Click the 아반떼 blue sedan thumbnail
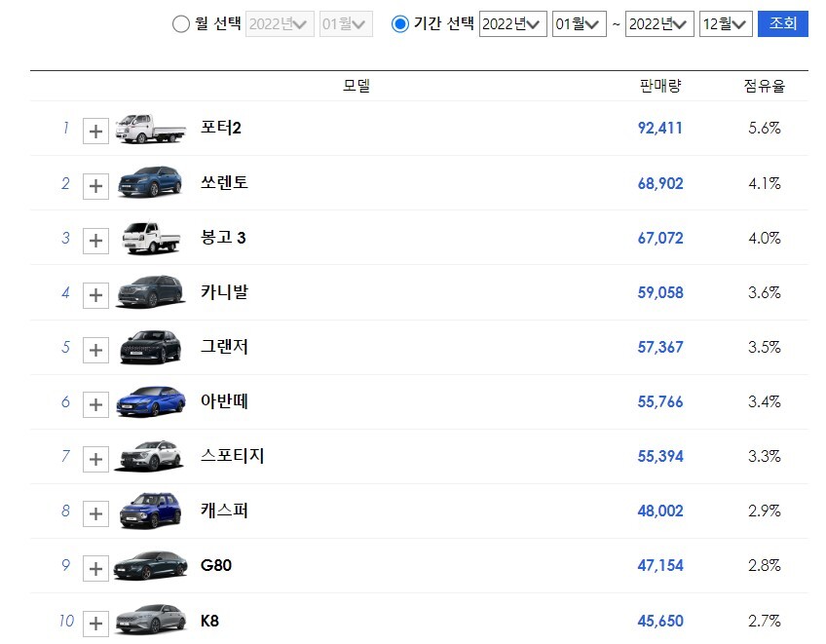Image resolution: width=826 pixels, height=644 pixels. click(151, 402)
